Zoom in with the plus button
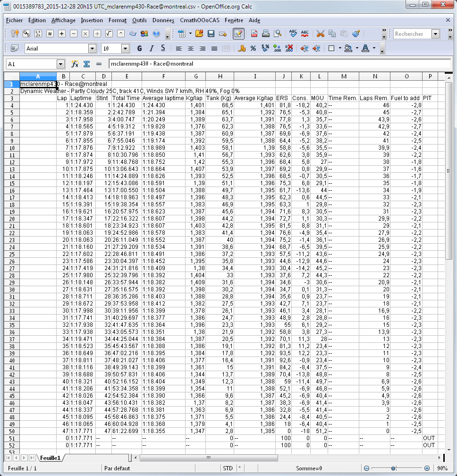This screenshot has height=476, width=457. (x=427, y=468)
